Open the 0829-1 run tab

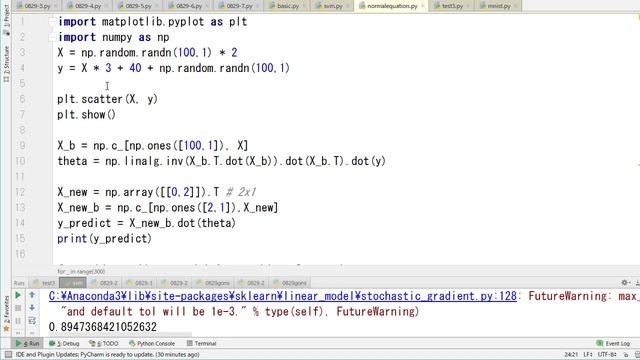click(x=140, y=282)
